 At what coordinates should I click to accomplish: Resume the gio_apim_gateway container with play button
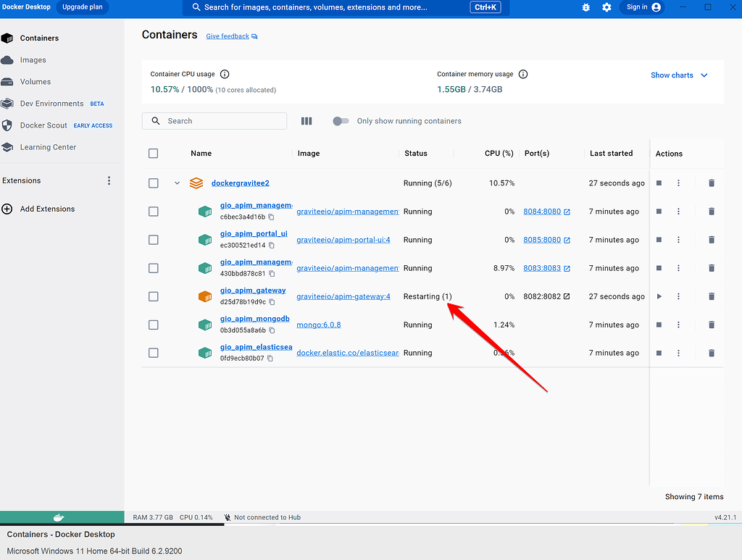[x=659, y=296]
